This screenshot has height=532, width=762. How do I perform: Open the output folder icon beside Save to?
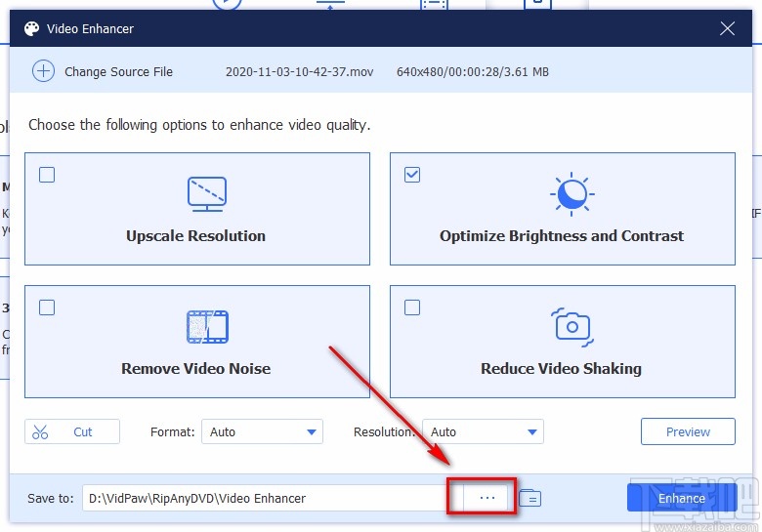click(x=529, y=498)
